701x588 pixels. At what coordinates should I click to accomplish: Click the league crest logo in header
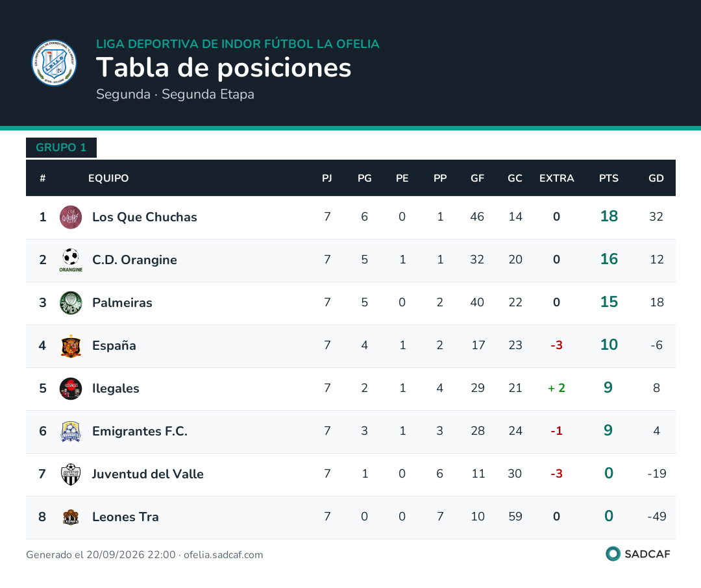(x=54, y=62)
